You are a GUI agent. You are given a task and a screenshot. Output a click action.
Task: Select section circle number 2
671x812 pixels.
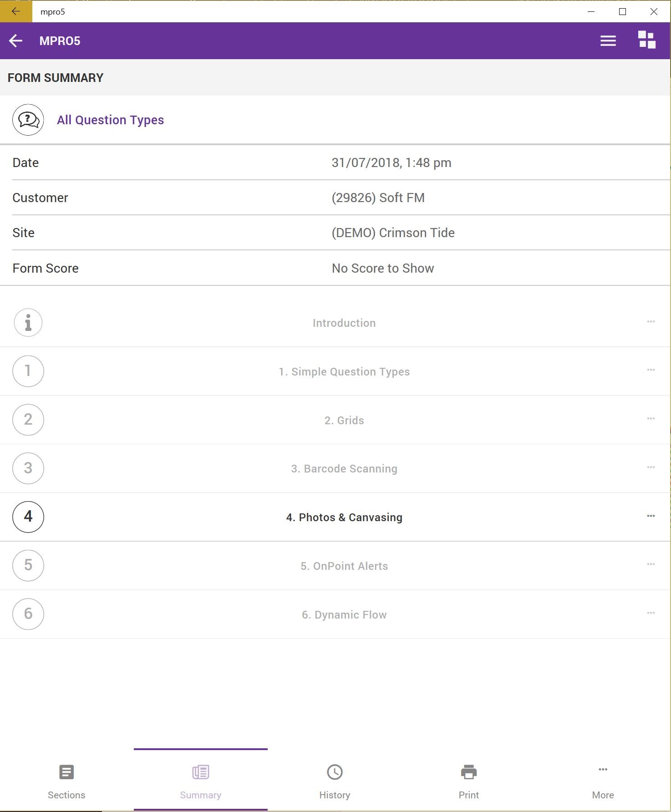pyautogui.click(x=28, y=420)
